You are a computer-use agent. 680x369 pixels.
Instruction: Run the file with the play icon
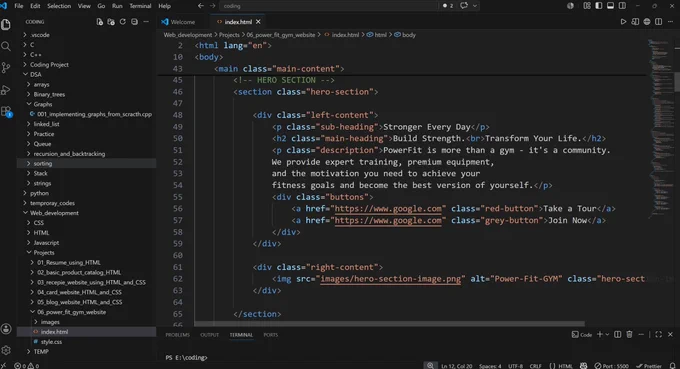click(x=623, y=22)
